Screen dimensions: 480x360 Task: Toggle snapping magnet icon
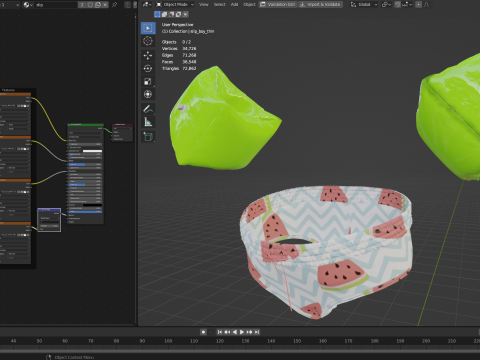click(x=398, y=4)
